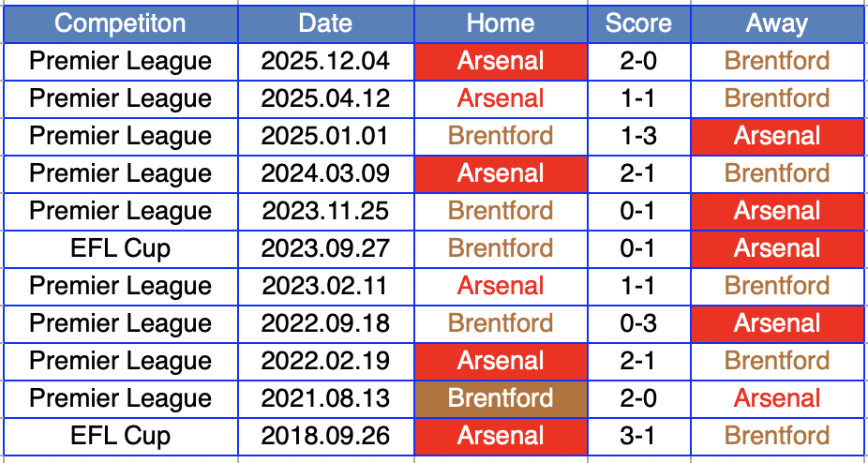Select the 2022.09.18 date cell

click(325, 323)
